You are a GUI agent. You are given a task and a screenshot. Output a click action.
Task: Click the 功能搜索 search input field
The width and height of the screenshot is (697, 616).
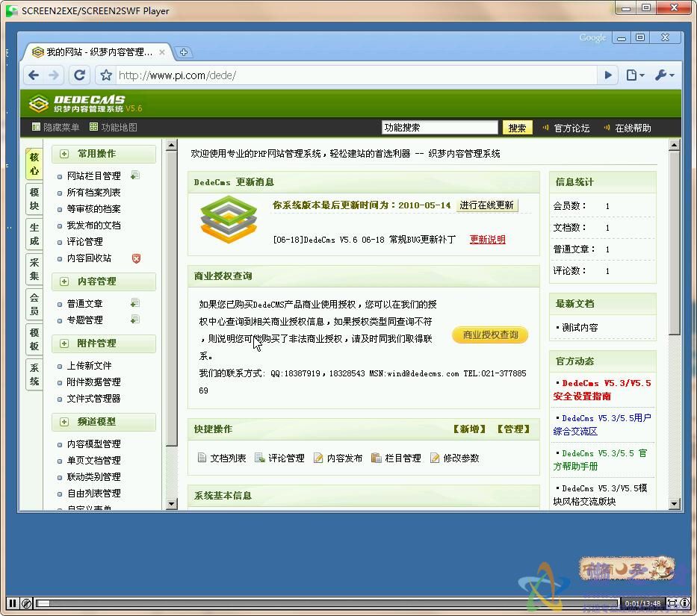(439, 128)
